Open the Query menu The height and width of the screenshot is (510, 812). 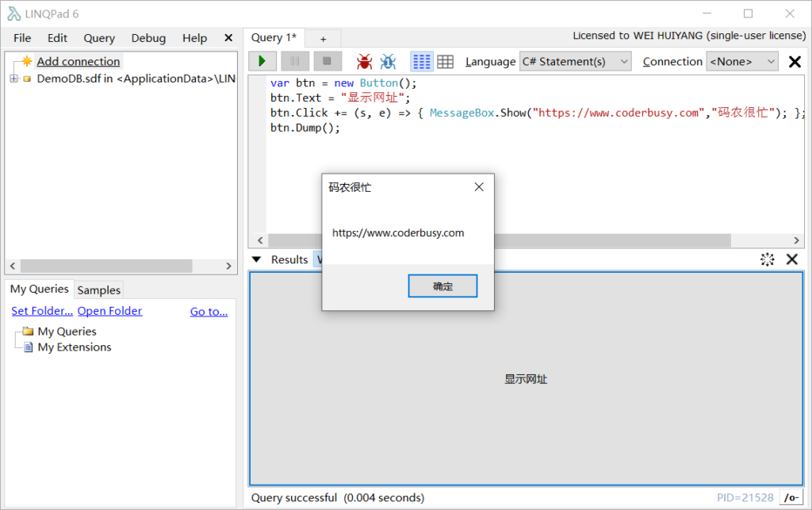pyautogui.click(x=99, y=38)
